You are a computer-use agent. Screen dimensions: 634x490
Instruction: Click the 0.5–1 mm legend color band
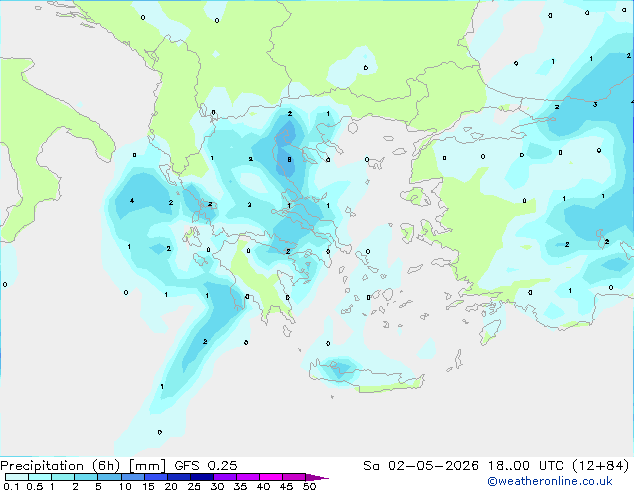pyautogui.click(x=40, y=477)
